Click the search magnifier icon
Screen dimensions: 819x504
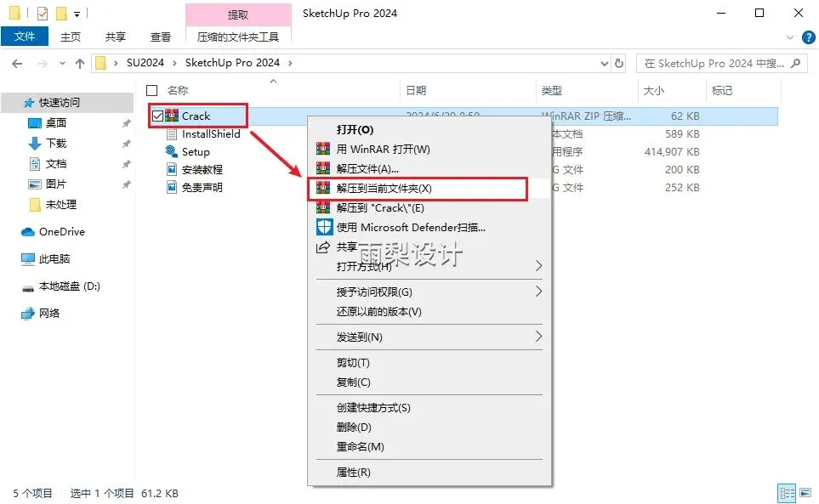[796, 64]
